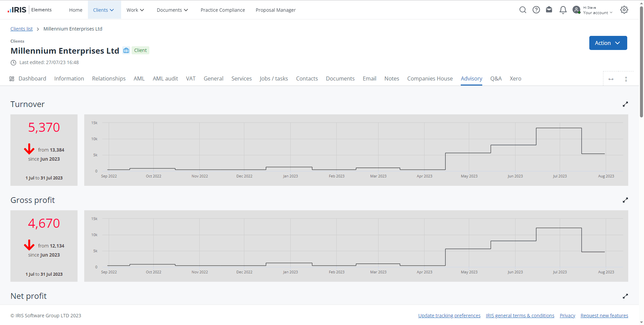
Task: Open the notifications bell icon
Action: click(x=563, y=10)
